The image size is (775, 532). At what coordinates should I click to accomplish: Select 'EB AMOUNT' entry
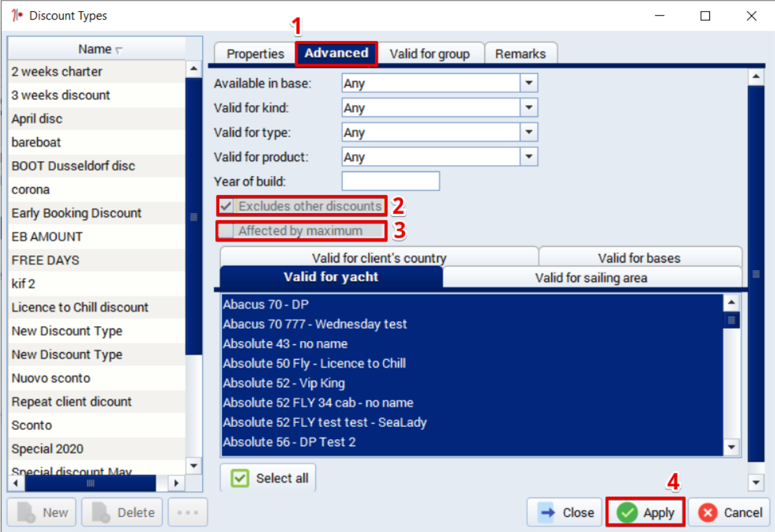(x=97, y=236)
